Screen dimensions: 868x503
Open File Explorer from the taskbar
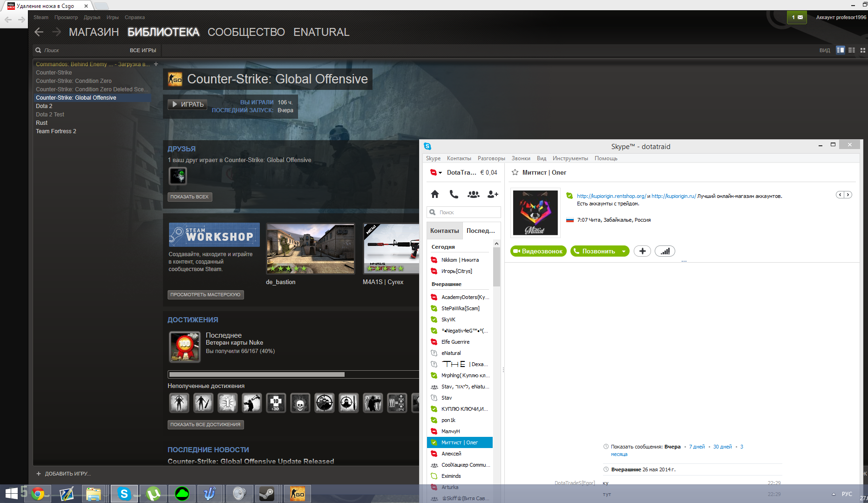[94, 494]
